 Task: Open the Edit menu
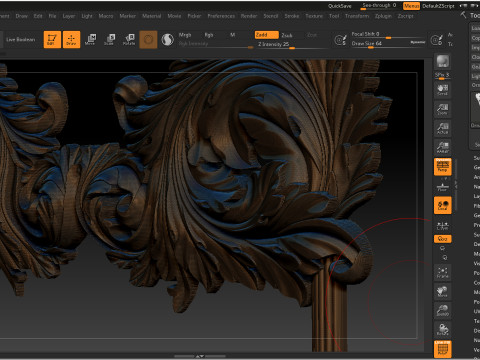[x=38, y=16]
